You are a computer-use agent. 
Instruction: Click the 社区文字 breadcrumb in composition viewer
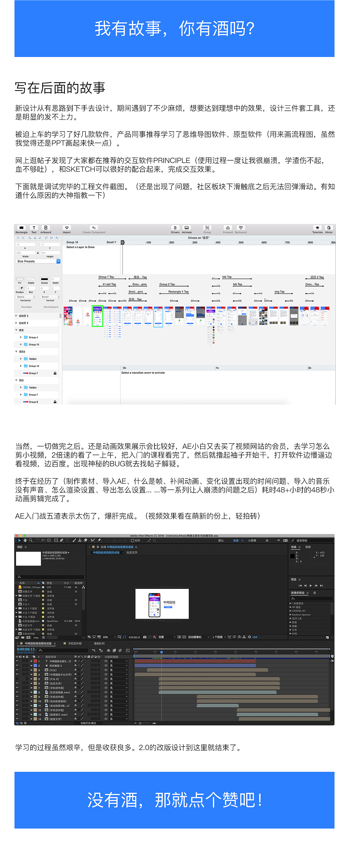132,553
